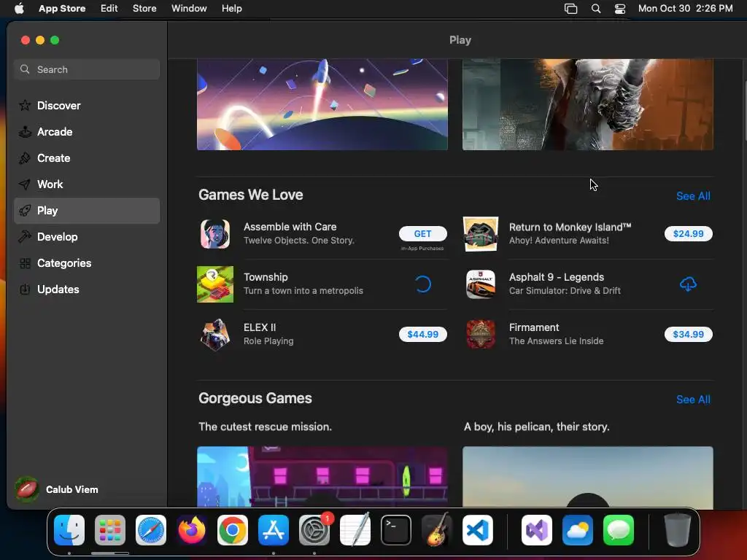Launch Safari from the Dock
Screen dimensions: 747x560
point(151,530)
